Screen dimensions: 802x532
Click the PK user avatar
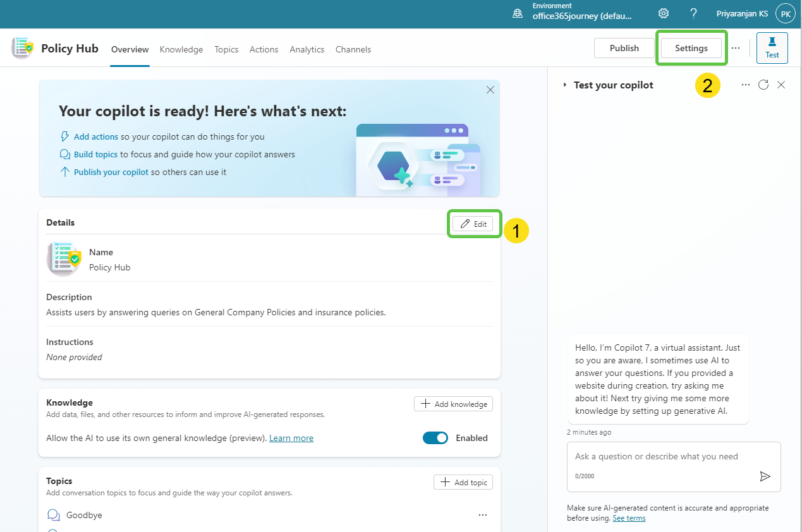click(785, 13)
